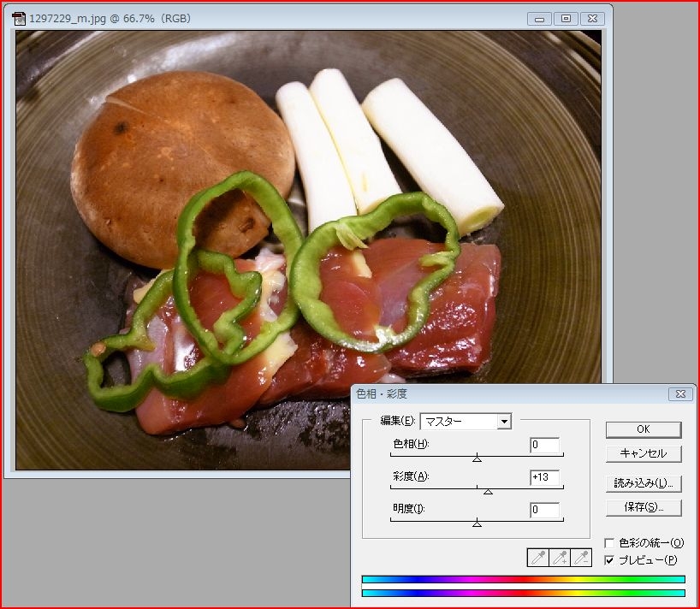Click the lower color spectrum bar

pyautogui.click(x=523, y=593)
